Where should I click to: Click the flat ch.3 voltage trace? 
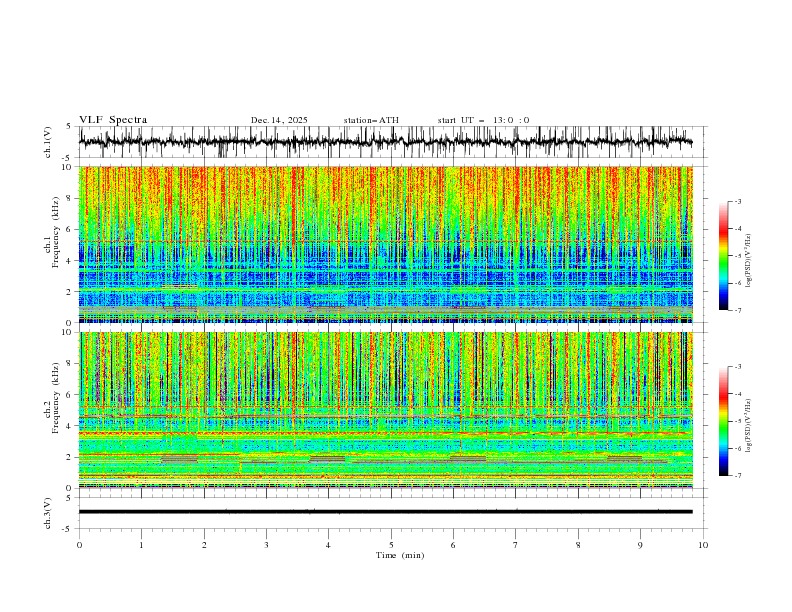(385, 512)
